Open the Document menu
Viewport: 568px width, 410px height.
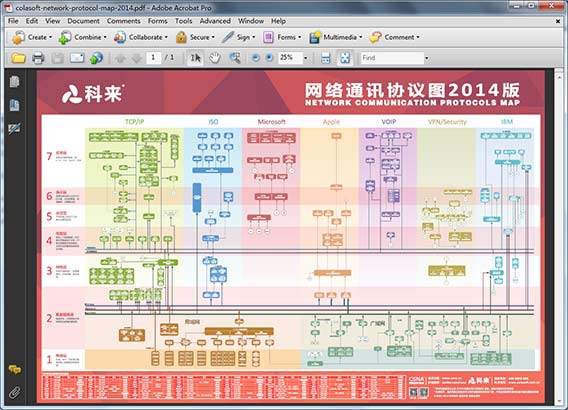coord(83,21)
